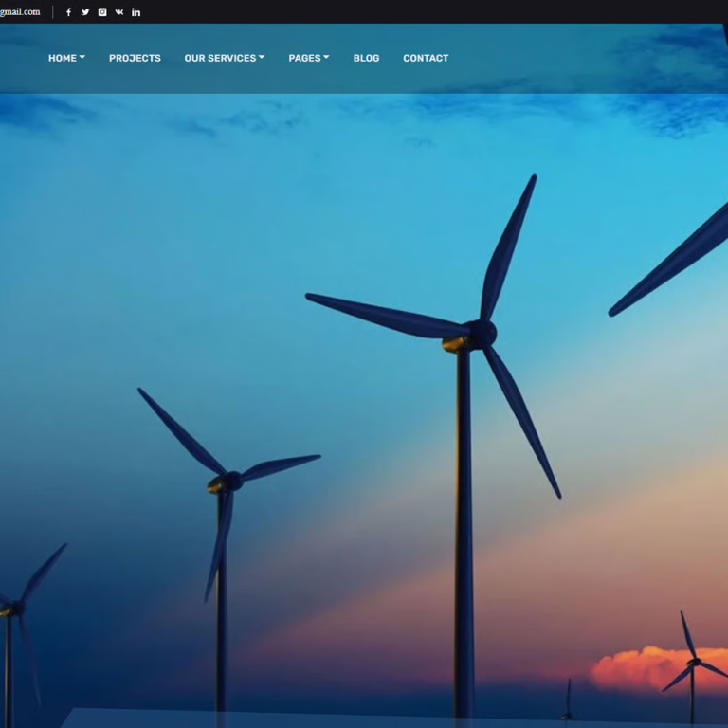Viewport: 728px width, 728px height.
Task: Open the Facebook social icon
Action: click(68, 12)
